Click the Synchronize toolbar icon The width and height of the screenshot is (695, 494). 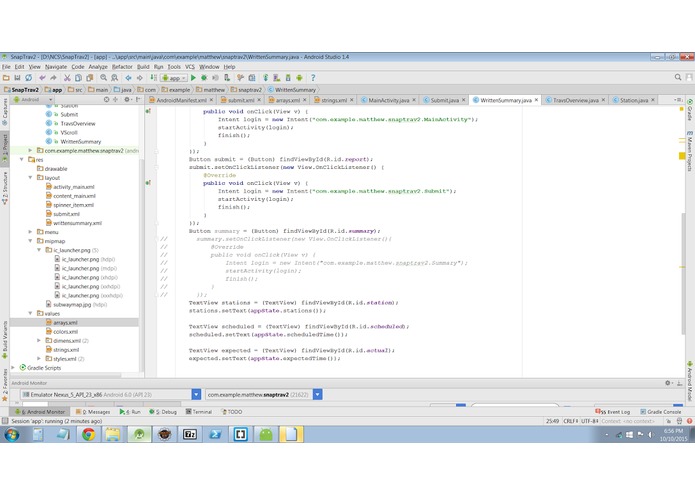(28, 78)
